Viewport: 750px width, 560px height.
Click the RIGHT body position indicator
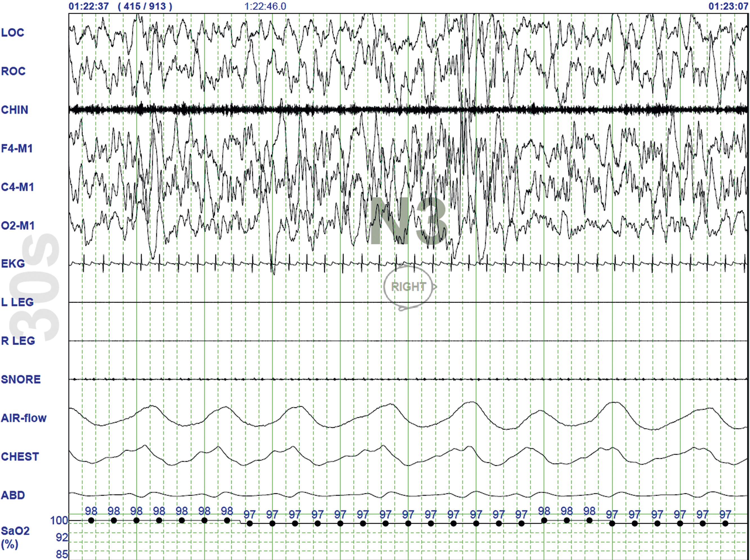point(409,287)
